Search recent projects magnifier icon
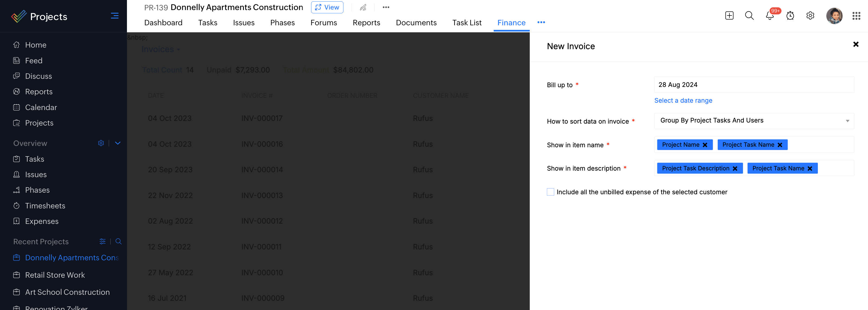The height and width of the screenshot is (310, 868). (118, 242)
